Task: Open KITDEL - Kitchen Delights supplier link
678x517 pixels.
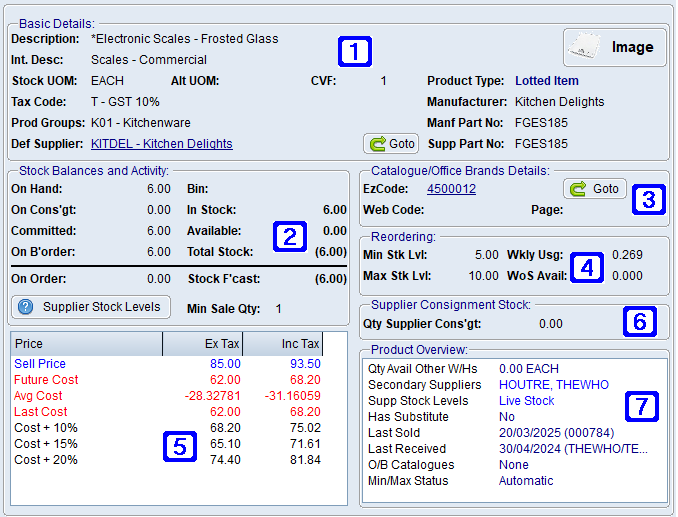Action: 161,144
